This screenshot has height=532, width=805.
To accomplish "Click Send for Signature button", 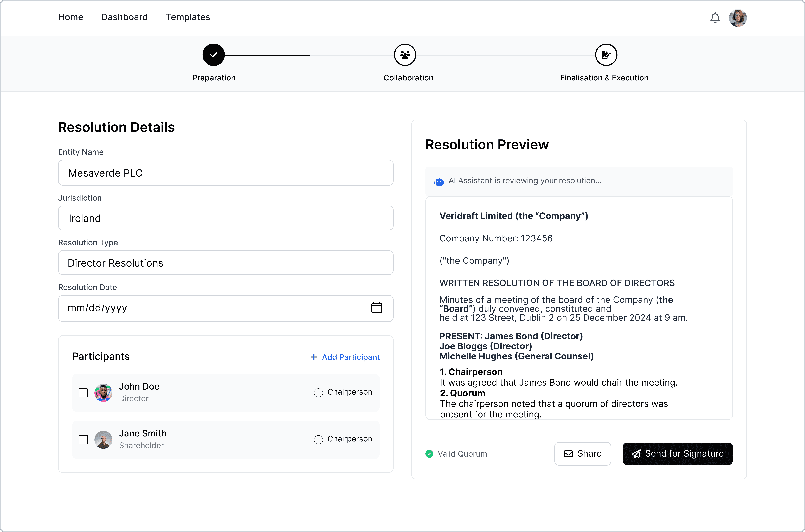I will pos(677,454).
